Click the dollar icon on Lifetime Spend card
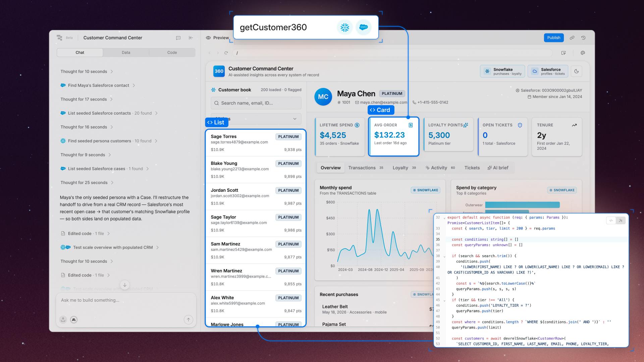Screen dimensions: 644x362 click(357, 125)
